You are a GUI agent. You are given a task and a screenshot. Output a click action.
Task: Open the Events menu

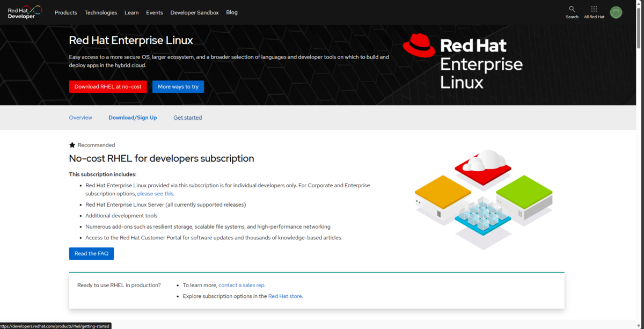155,12
